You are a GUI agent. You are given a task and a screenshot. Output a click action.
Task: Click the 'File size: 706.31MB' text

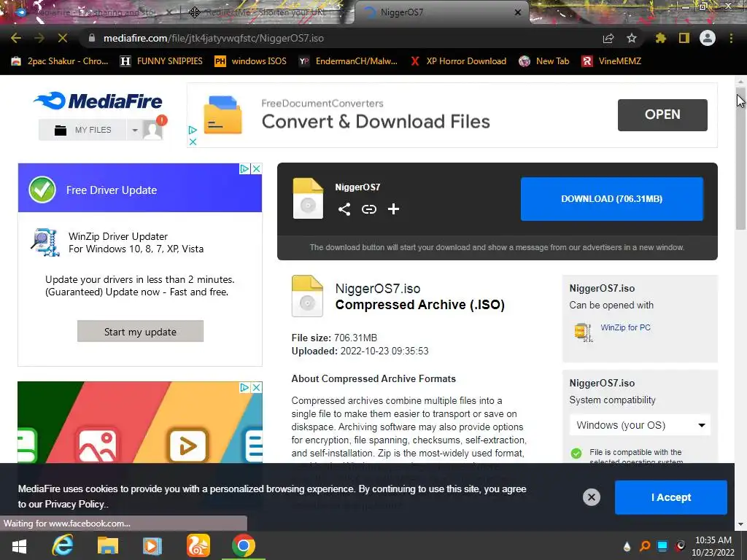(x=334, y=338)
